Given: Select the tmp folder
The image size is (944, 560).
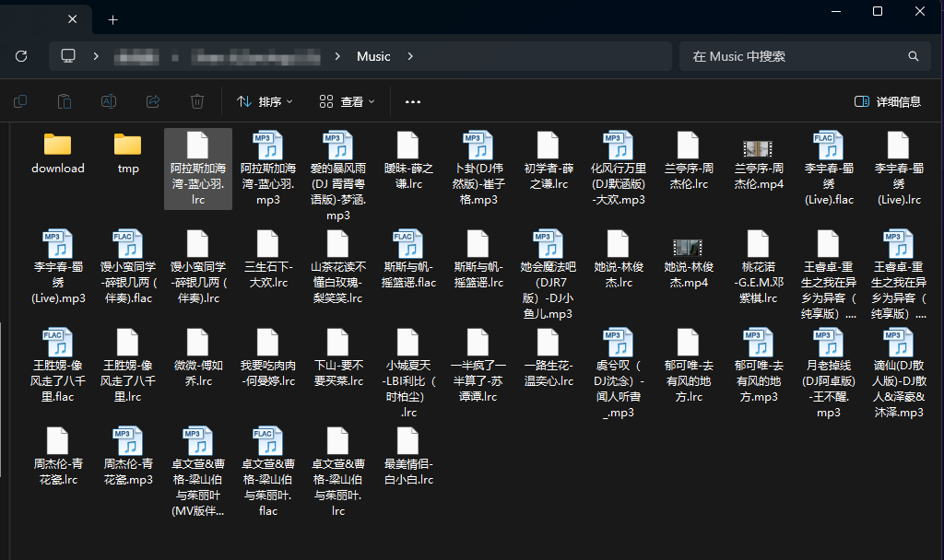Looking at the screenshot, I should (x=127, y=153).
